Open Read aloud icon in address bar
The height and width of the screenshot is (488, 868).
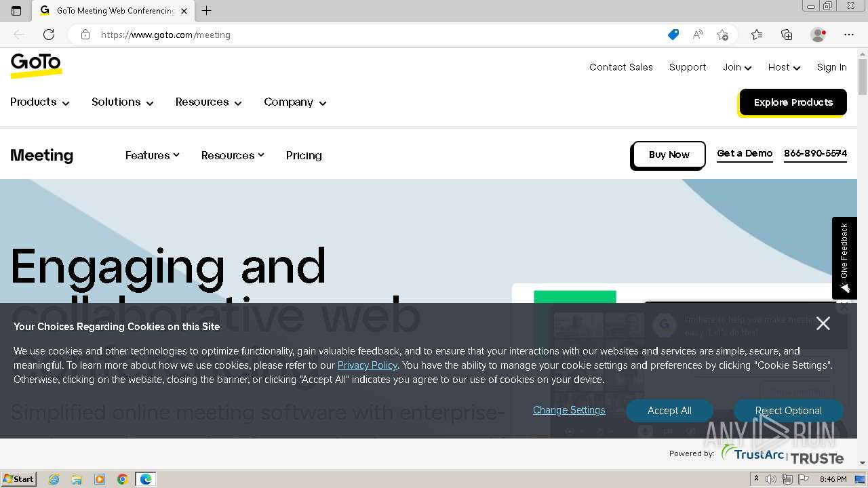click(x=698, y=35)
